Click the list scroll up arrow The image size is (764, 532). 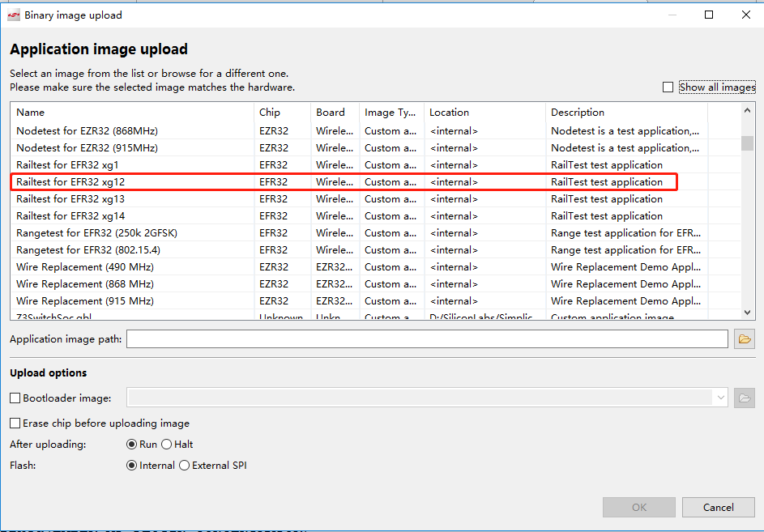tap(748, 111)
